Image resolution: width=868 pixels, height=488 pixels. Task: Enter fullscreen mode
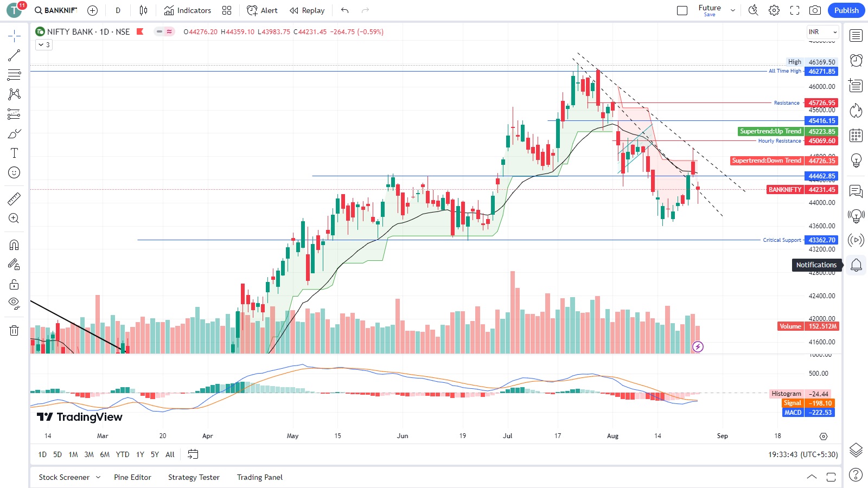pos(795,10)
